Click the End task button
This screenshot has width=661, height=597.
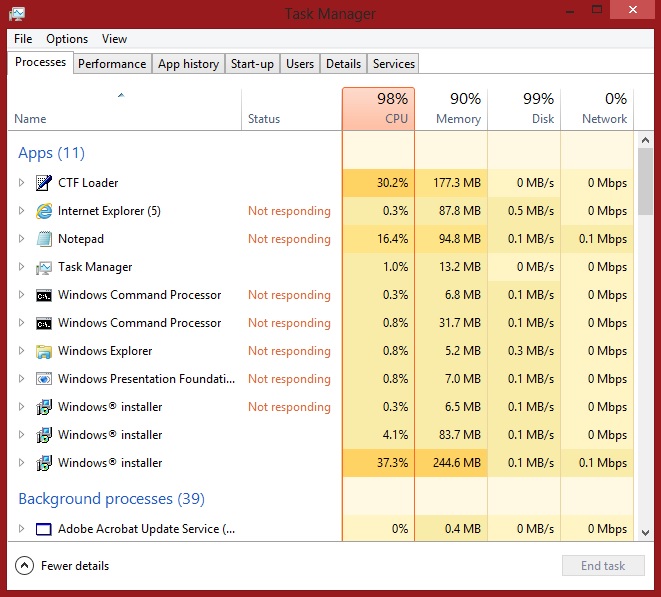tap(603, 566)
